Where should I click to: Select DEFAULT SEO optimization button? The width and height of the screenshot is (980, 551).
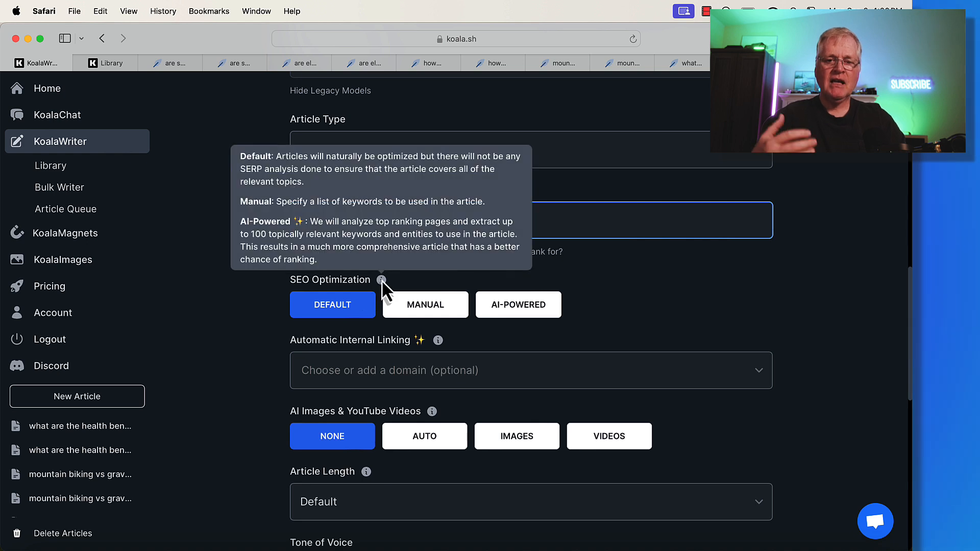tap(332, 304)
